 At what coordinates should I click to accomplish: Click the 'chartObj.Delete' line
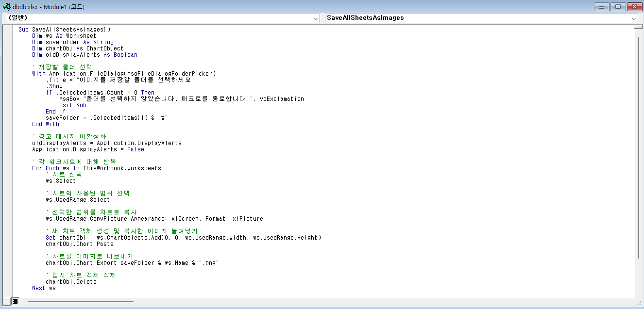pyautogui.click(x=71, y=282)
